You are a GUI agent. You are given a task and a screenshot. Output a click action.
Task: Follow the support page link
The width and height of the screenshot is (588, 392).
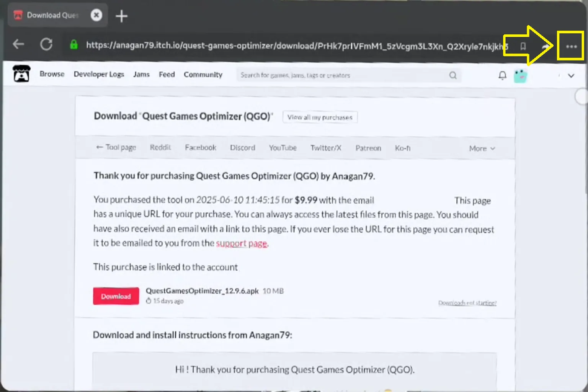coord(242,243)
